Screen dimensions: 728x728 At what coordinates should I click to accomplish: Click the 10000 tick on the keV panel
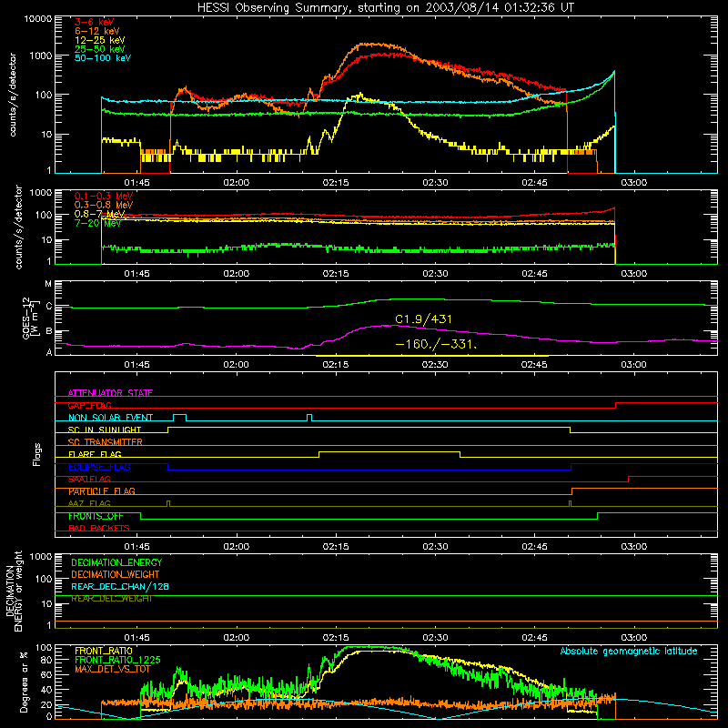point(38,18)
